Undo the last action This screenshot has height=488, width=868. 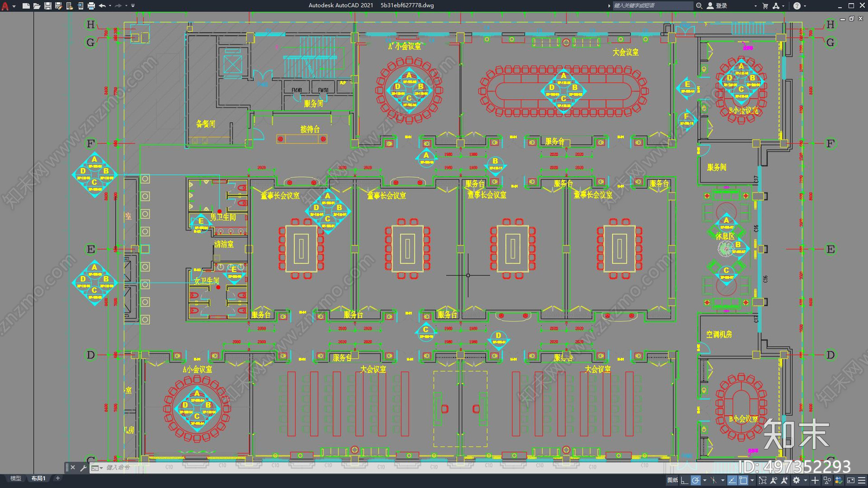[x=102, y=6]
